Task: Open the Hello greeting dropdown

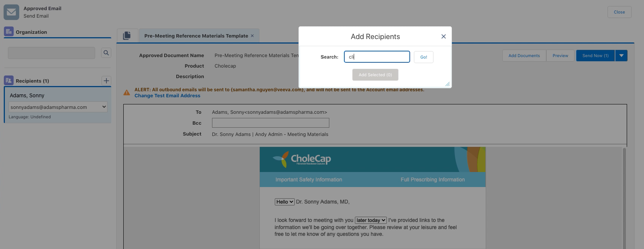Action: tap(284, 202)
